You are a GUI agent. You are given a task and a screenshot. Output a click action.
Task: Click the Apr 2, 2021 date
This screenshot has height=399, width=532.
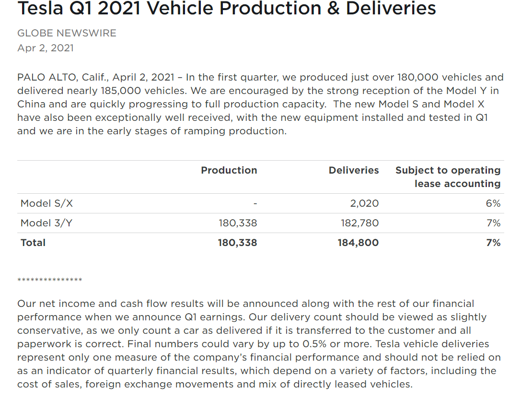46,48
